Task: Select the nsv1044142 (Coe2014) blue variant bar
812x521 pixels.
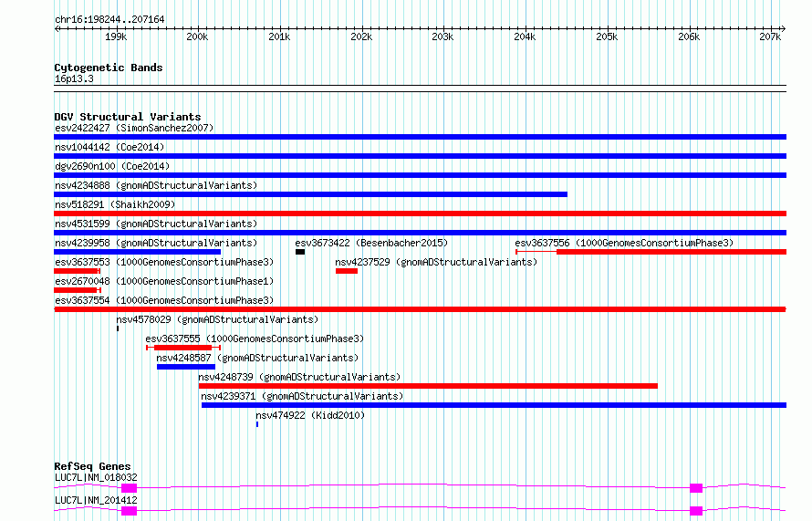Action: (420, 156)
